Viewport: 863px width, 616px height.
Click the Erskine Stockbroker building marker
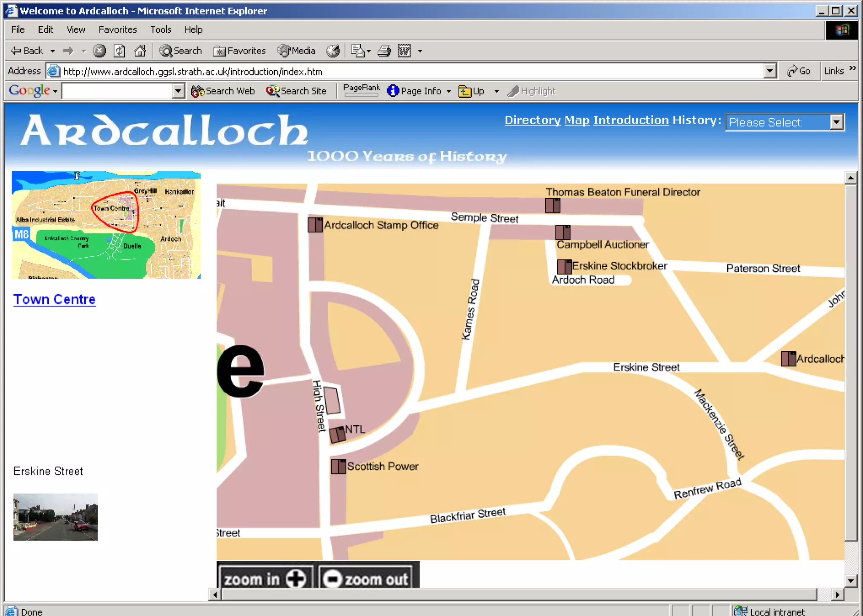pos(564,267)
